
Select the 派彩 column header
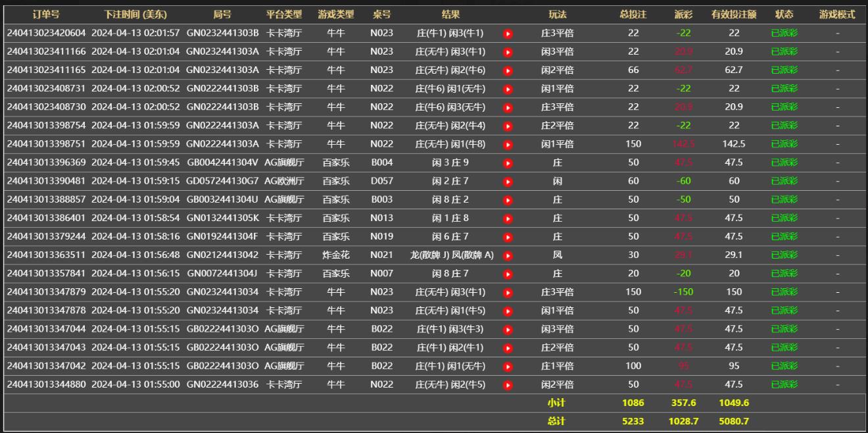click(683, 14)
